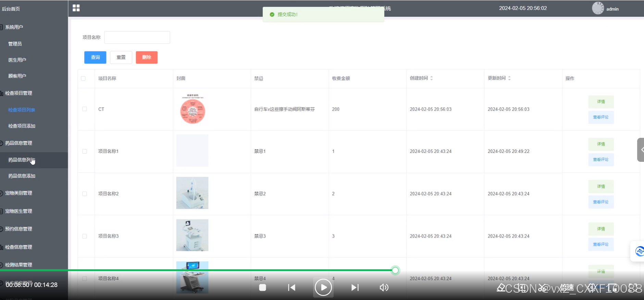Click the grid menu icon in top bar
The height and width of the screenshot is (300, 644).
76,8
